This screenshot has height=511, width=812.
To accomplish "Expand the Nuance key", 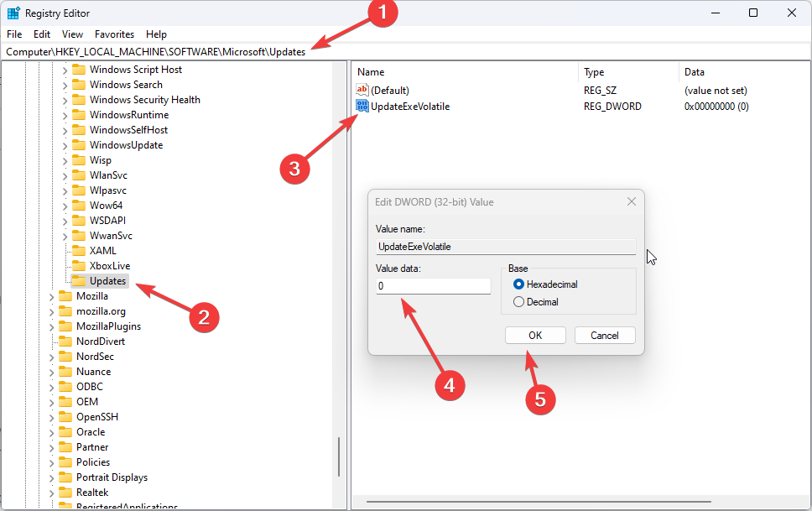I will click(x=51, y=372).
